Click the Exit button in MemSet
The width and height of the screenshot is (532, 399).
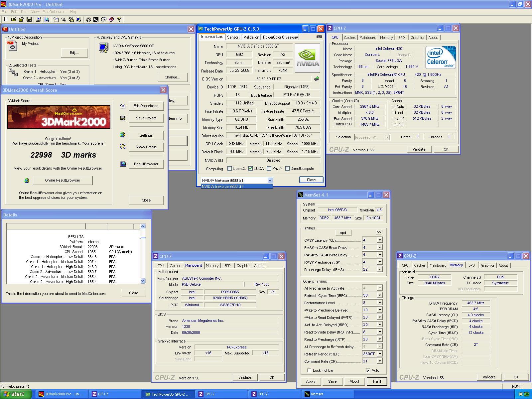[x=377, y=381]
